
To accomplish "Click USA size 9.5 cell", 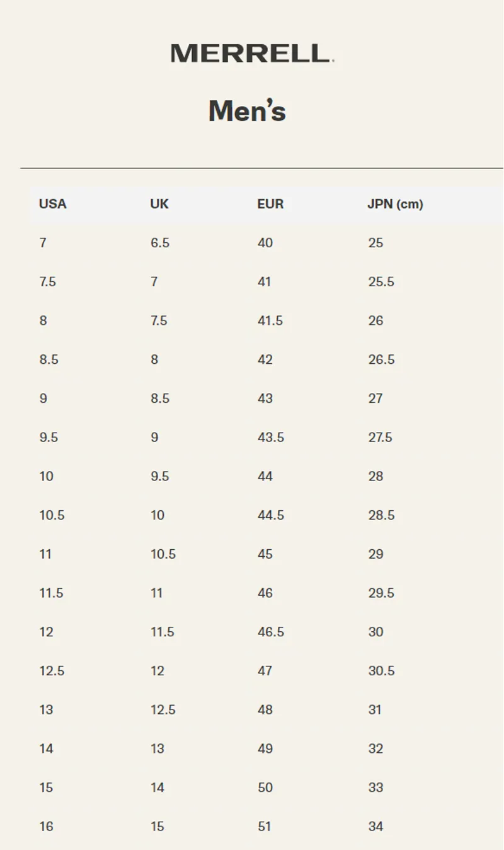I will point(49,437).
